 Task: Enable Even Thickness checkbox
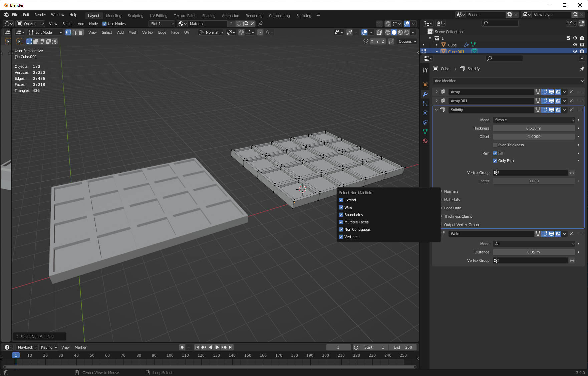click(x=495, y=145)
